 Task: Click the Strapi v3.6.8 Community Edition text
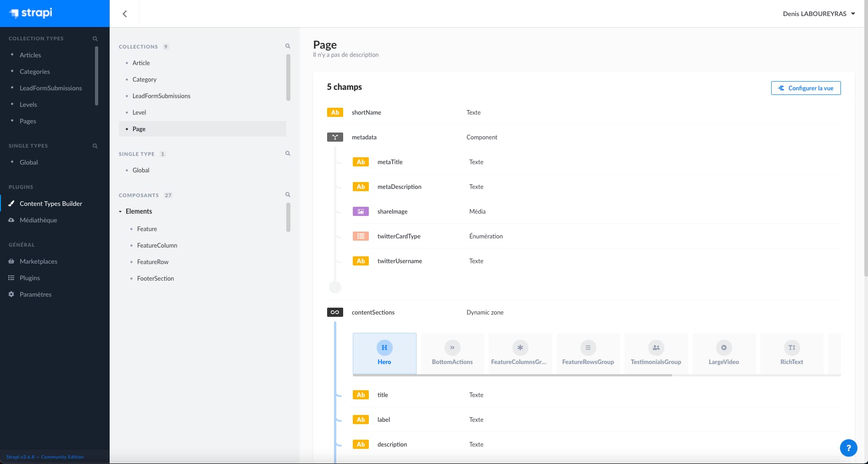pyautogui.click(x=45, y=457)
